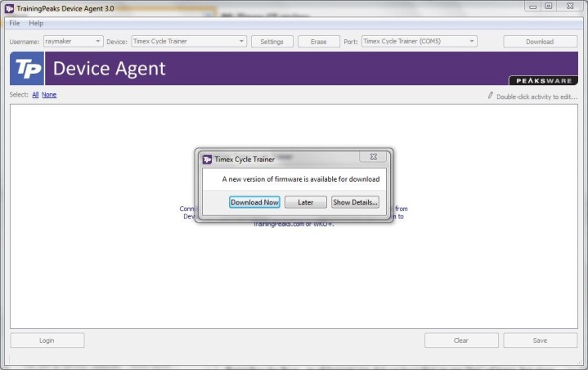Viewport: 588px width, 370px height.
Task: Close the Timex Cycle Trainer dialog
Action: 373,157
